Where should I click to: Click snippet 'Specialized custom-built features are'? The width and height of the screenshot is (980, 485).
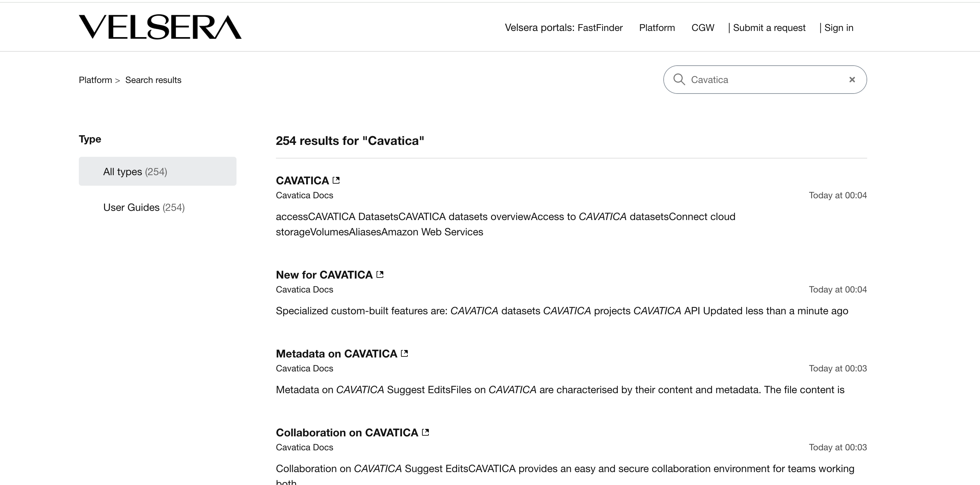click(x=562, y=311)
